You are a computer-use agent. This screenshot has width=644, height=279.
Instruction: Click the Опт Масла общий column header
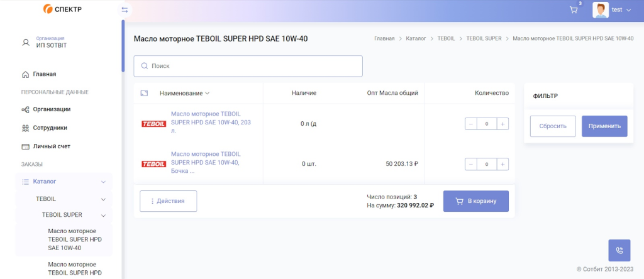[x=392, y=93]
